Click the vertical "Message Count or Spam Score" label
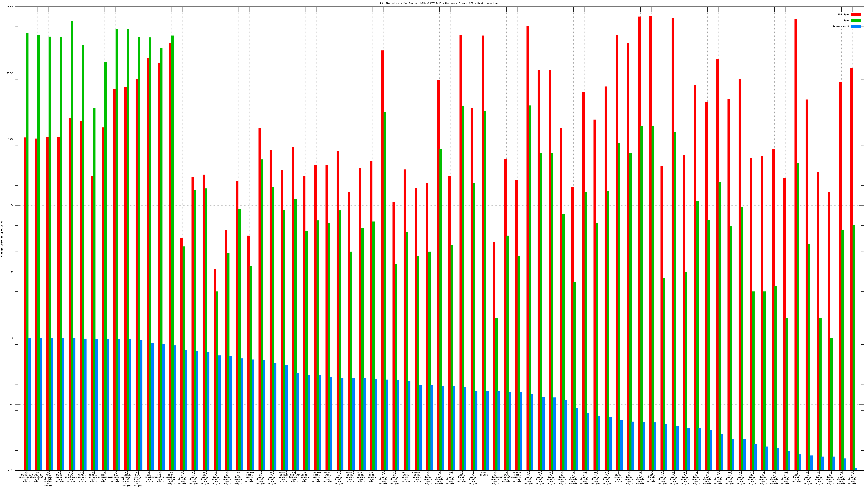868x488 pixels. (2, 239)
